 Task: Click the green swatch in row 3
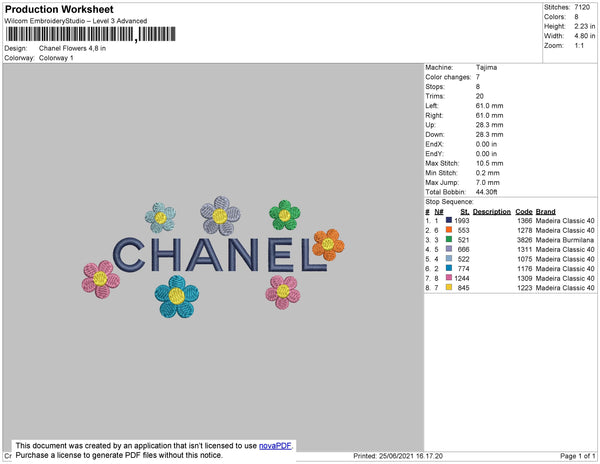(449, 239)
